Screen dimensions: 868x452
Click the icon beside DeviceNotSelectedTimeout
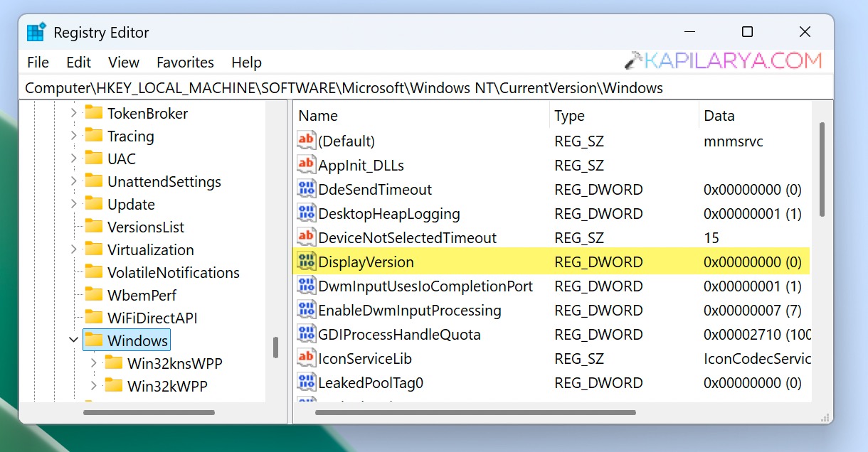pyautogui.click(x=305, y=237)
